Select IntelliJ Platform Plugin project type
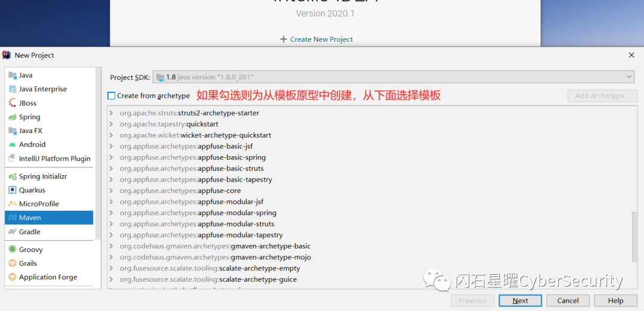 pos(49,158)
